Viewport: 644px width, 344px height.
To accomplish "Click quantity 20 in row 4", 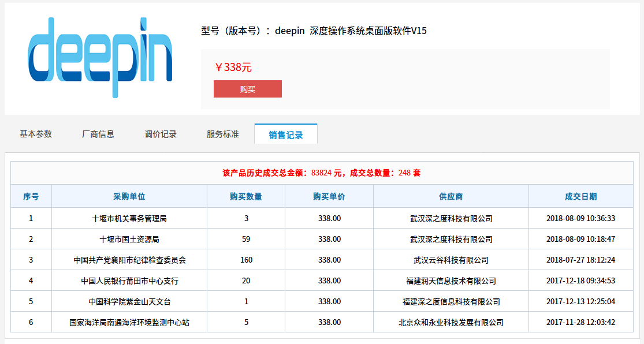I will 246,281.
